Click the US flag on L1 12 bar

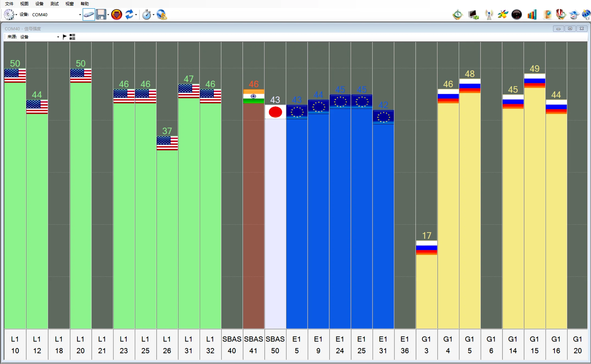click(37, 107)
